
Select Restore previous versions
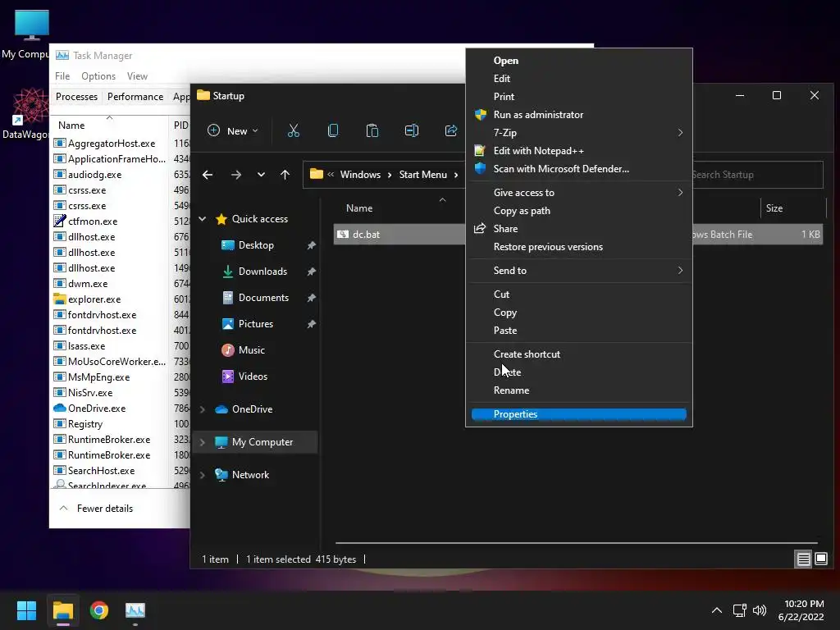(578, 247)
